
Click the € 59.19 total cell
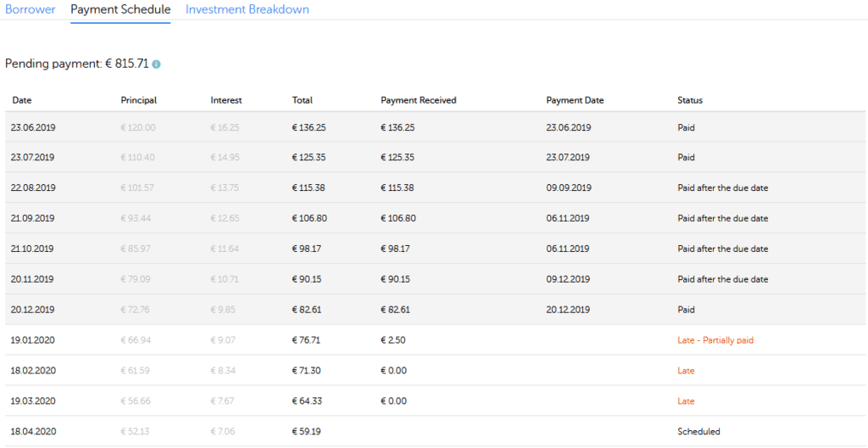[x=307, y=431]
